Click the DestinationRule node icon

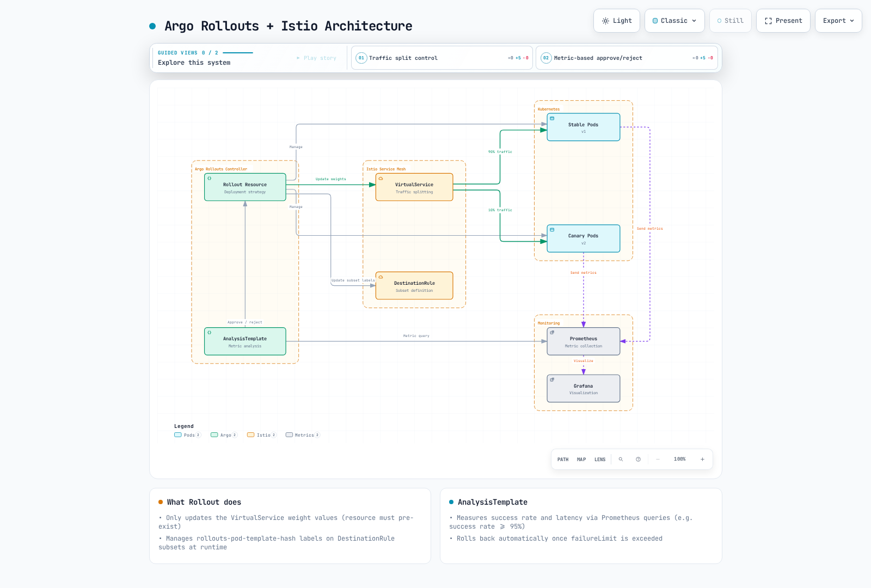click(x=381, y=277)
